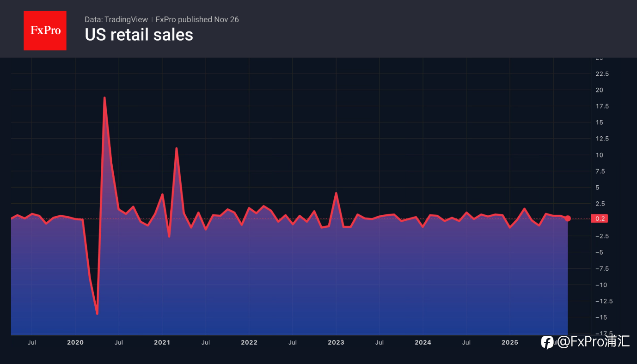Select the US retail sales chart title

pos(139,35)
